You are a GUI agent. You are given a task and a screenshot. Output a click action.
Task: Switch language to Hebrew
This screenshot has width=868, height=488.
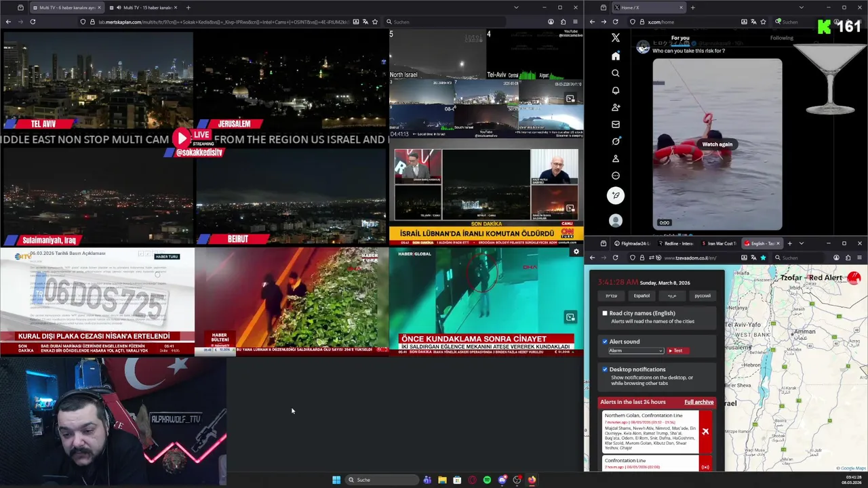pyautogui.click(x=611, y=296)
